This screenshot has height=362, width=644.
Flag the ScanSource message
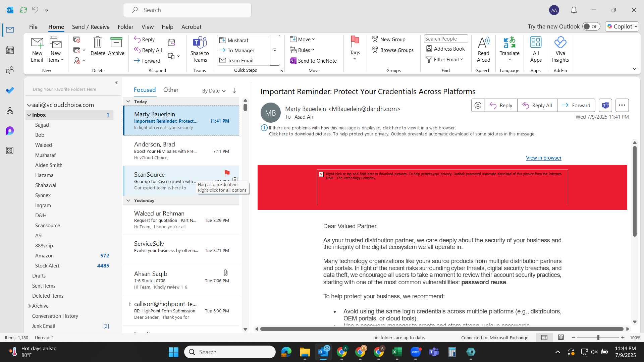pyautogui.click(x=227, y=173)
